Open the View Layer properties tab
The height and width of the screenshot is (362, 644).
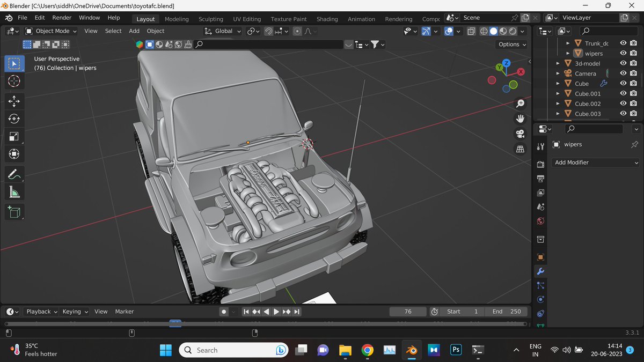540,193
